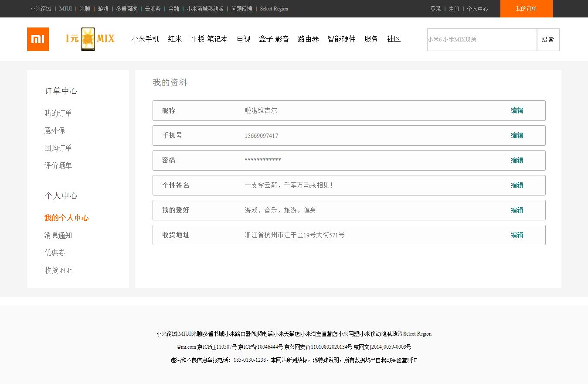Focus the search input field

(x=482, y=40)
